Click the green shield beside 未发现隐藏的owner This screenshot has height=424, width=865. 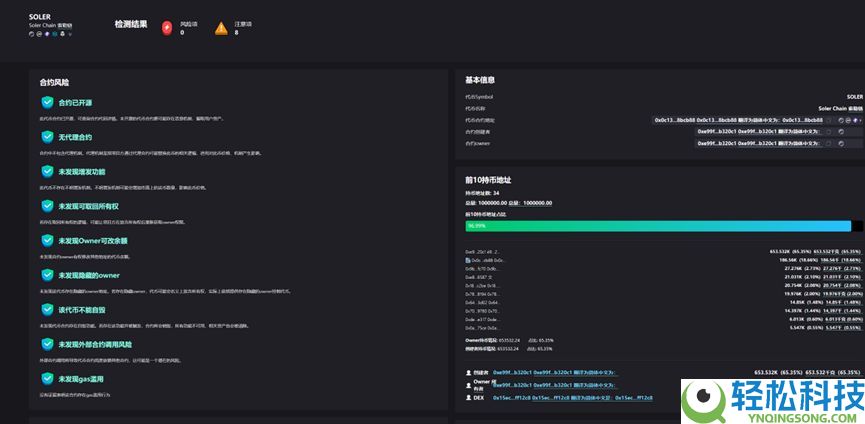pos(47,275)
